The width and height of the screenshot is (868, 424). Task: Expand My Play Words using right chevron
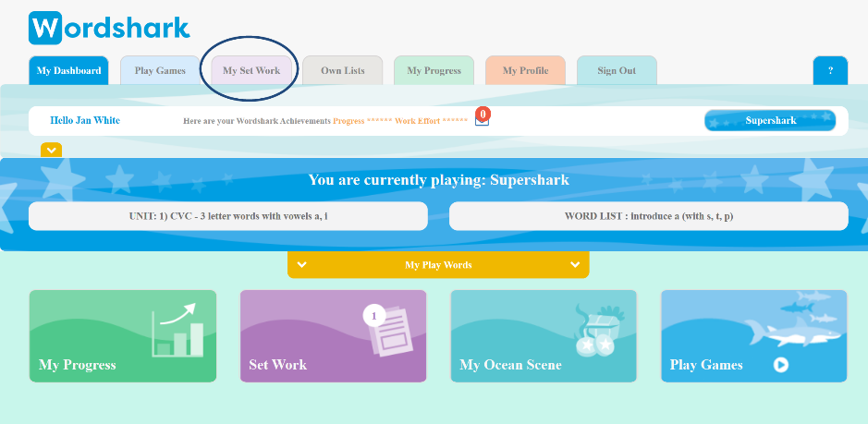click(x=575, y=264)
